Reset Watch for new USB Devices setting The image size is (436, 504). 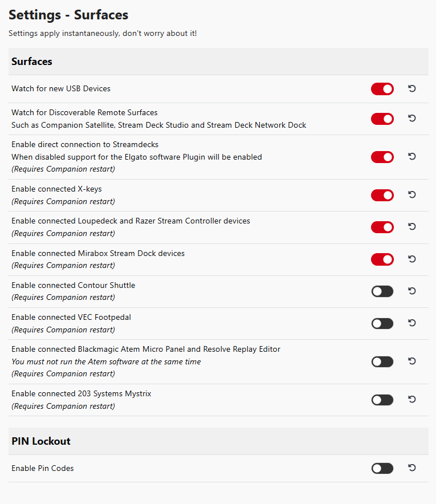tap(412, 88)
